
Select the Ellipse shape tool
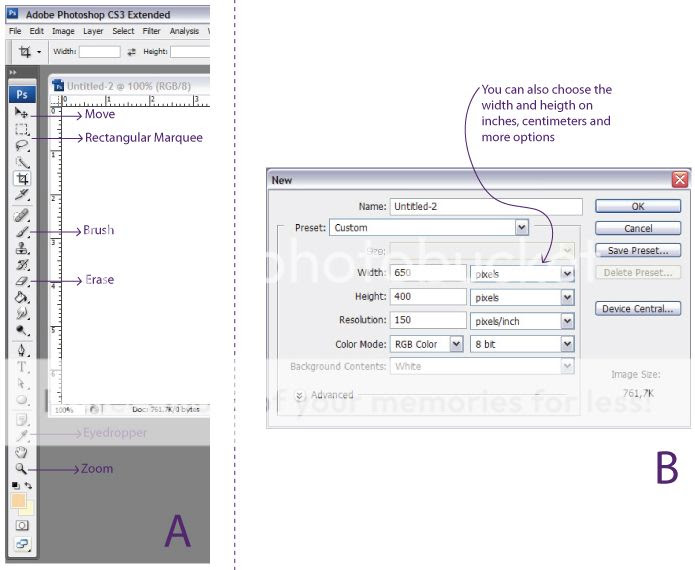(x=21, y=400)
